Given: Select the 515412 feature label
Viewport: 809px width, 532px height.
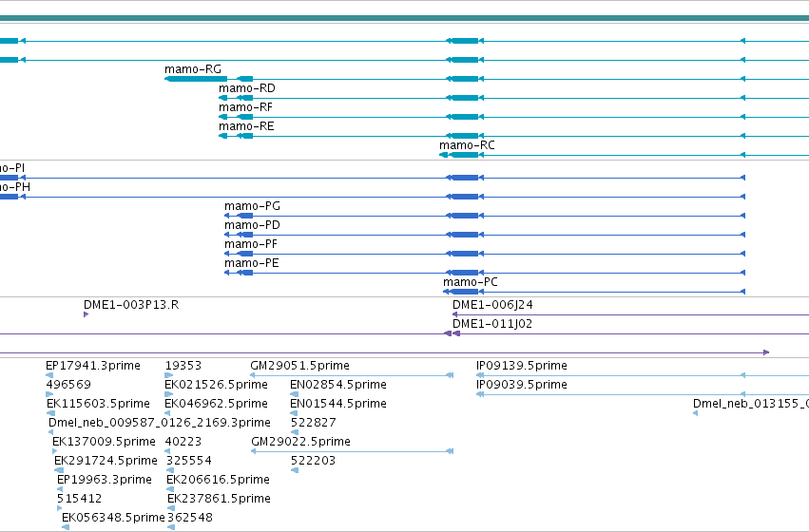Looking at the screenshot, I should pos(80,499).
